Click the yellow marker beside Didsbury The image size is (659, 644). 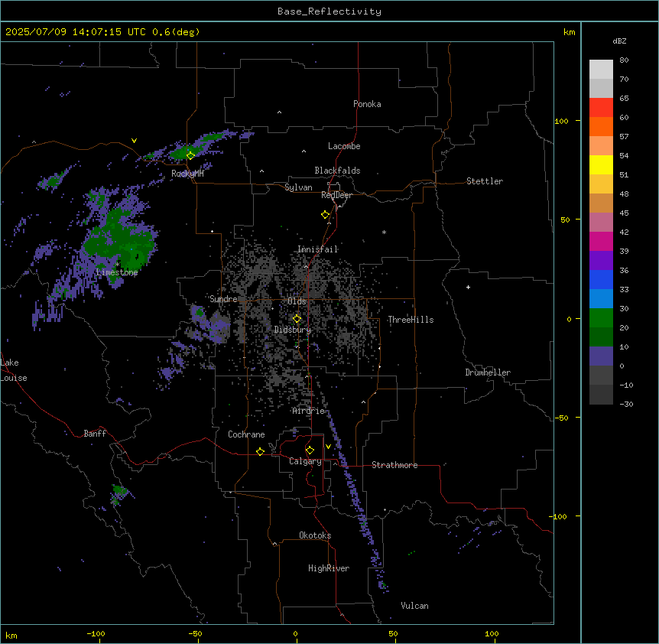pyautogui.click(x=297, y=319)
